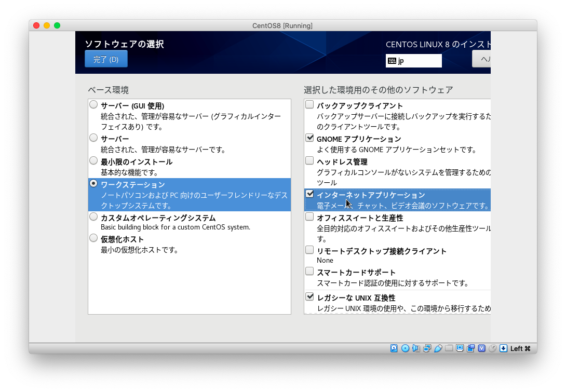Click the ワークステーション description text
Viewport: 566px width, 392px height.
194,200
